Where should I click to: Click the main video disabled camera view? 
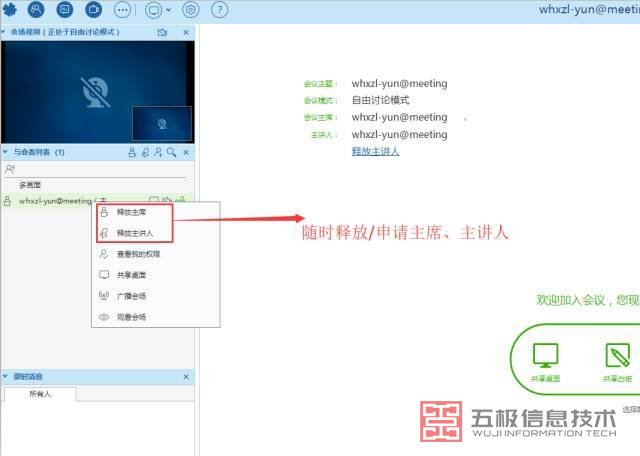point(98,91)
